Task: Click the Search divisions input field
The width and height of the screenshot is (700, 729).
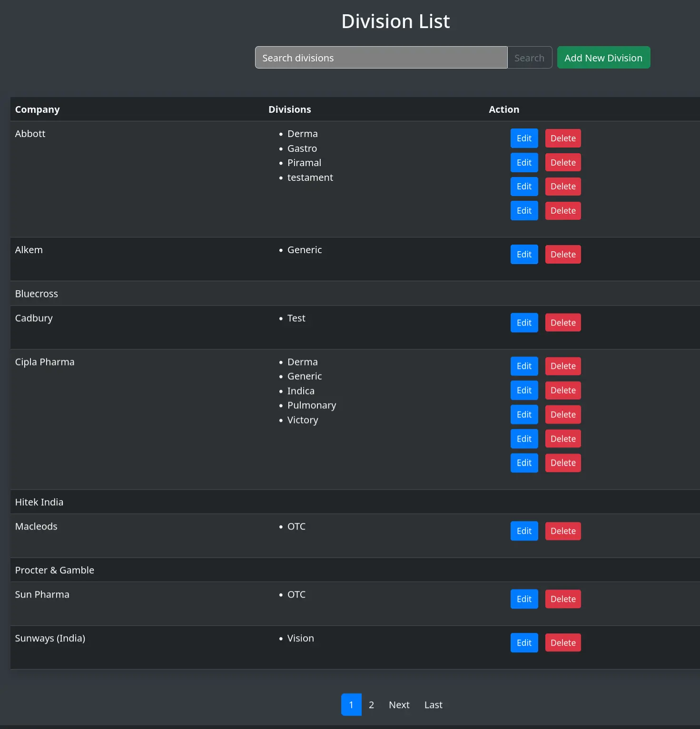Action: pyautogui.click(x=381, y=58)
